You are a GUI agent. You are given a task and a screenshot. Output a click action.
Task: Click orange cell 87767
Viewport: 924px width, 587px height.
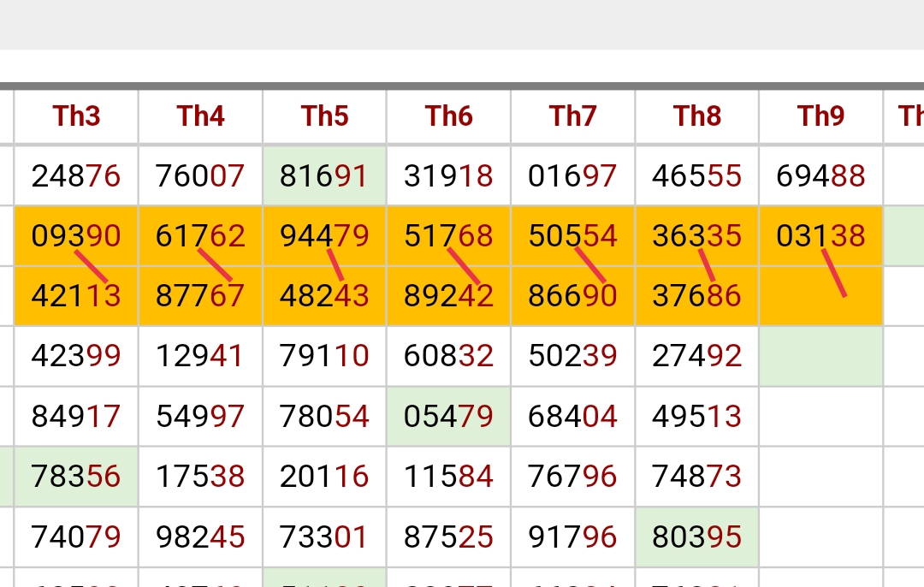200,296
